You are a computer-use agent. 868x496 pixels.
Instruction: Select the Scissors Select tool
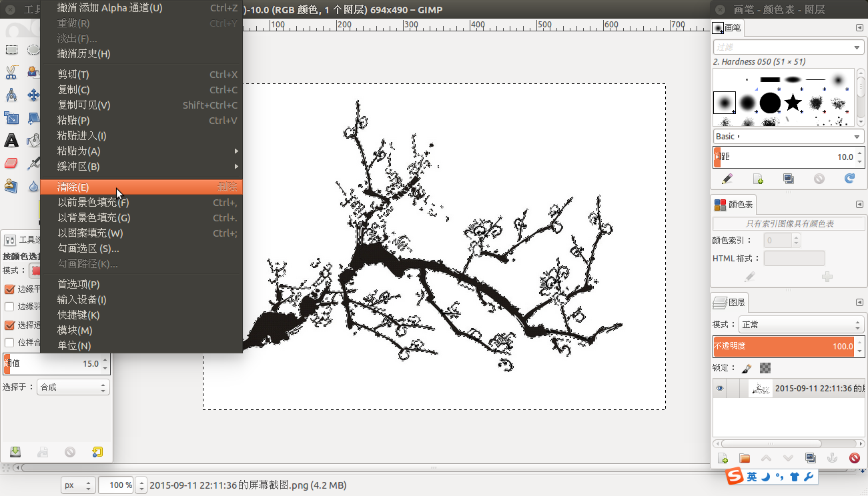11,72
